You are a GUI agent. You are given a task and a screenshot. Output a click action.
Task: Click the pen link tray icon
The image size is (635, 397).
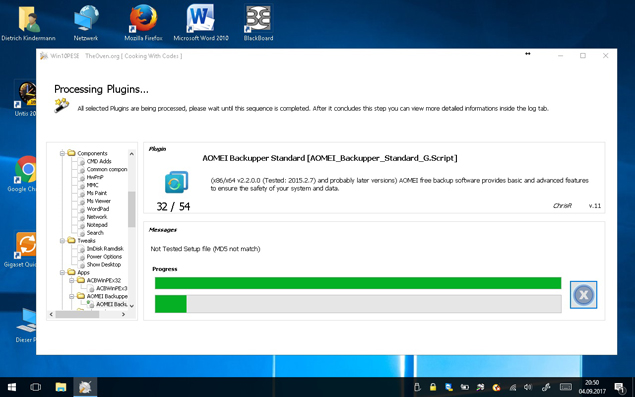click(546, 387)
